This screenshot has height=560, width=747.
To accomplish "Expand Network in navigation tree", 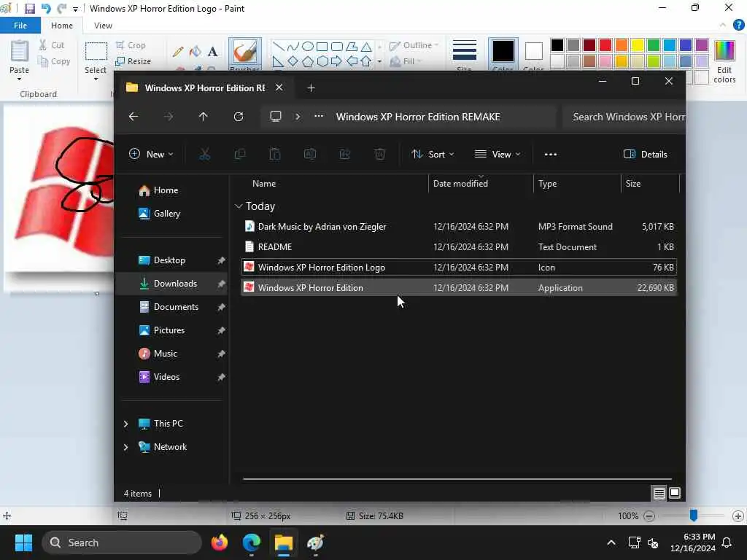I will pyautogui.click(x=125, y=447).
